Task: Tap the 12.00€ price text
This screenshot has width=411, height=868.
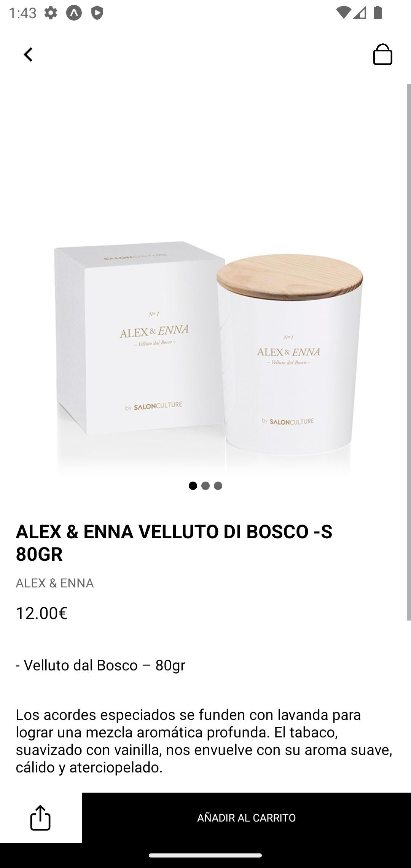Action: tap(41, 613)
